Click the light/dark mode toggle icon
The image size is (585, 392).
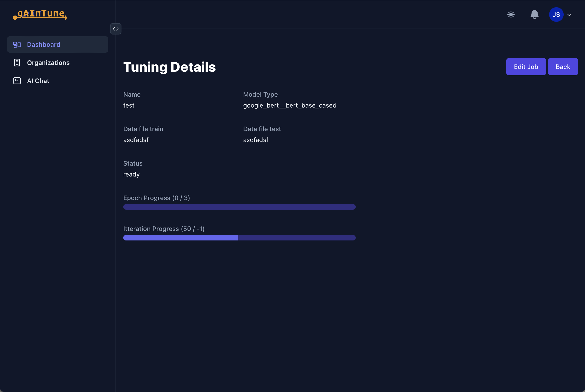[x=511, y=15]
